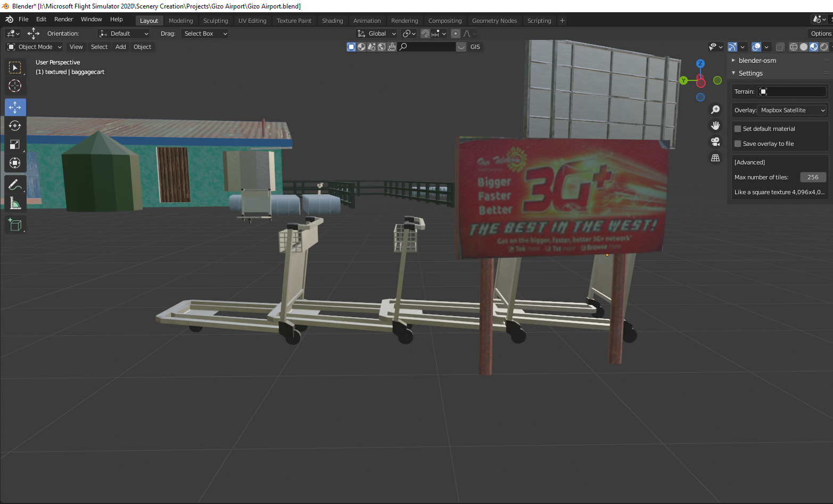Switch to rendered viewport shading
Viewport: 833px width, 504px height.
coord(824,47)
